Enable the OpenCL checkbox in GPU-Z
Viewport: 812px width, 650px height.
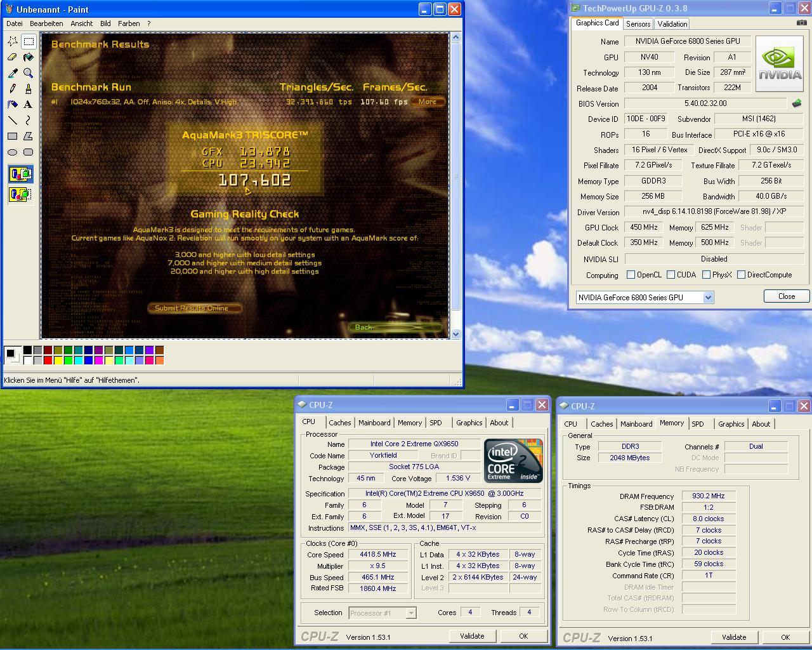coord(631,275)
